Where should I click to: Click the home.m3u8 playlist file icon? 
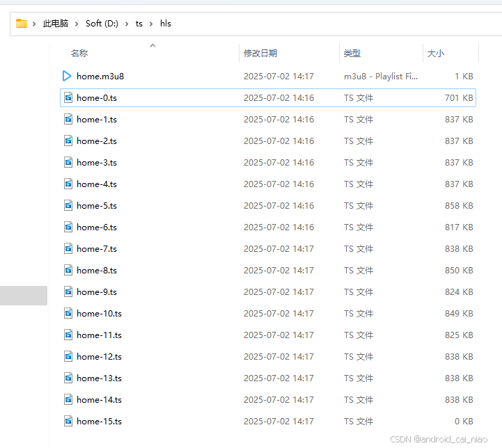point(67,76)
